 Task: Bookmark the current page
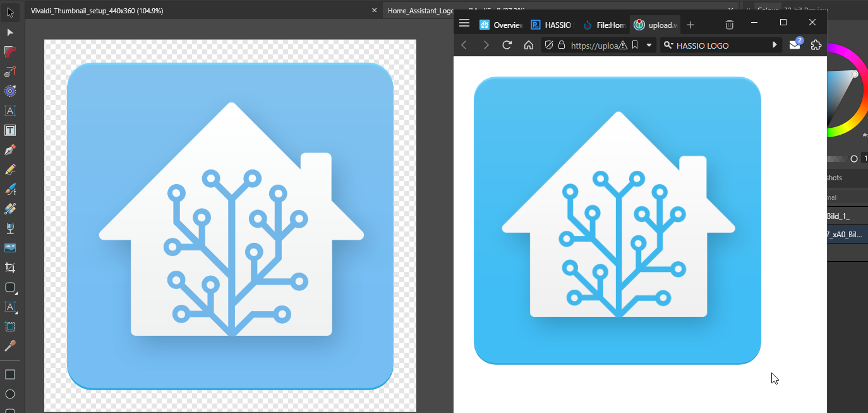click(635, 45)
